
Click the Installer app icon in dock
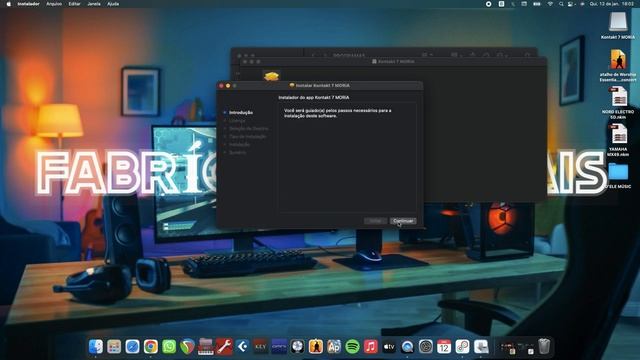tap(481, 347)
